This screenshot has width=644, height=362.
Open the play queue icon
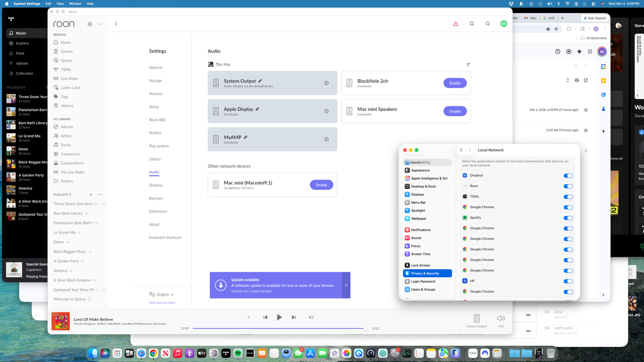click(311, 317)
